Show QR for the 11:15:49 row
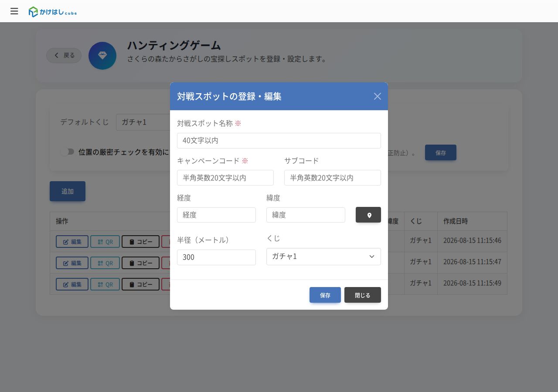Viewport: 558px width, 392px height. point(105,284)
